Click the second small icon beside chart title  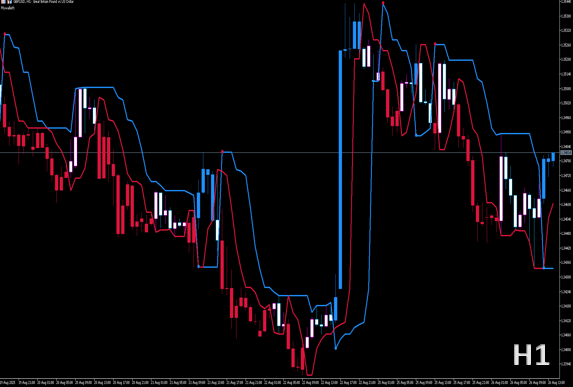(10, 2)
